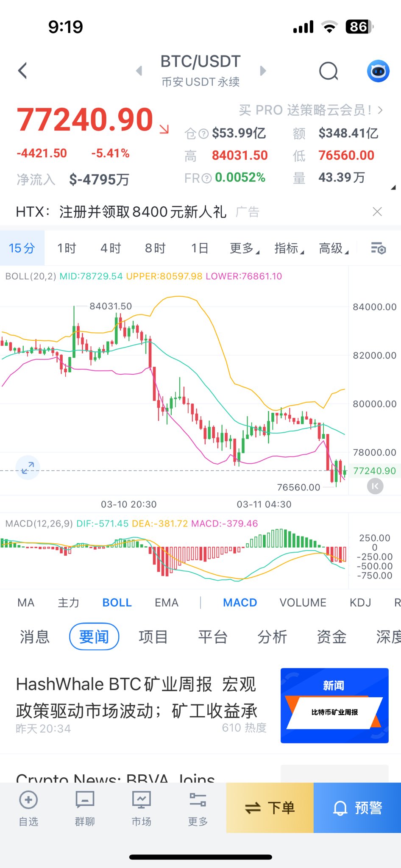
Task: Go back with the left arrow
Action: [23, 71]
